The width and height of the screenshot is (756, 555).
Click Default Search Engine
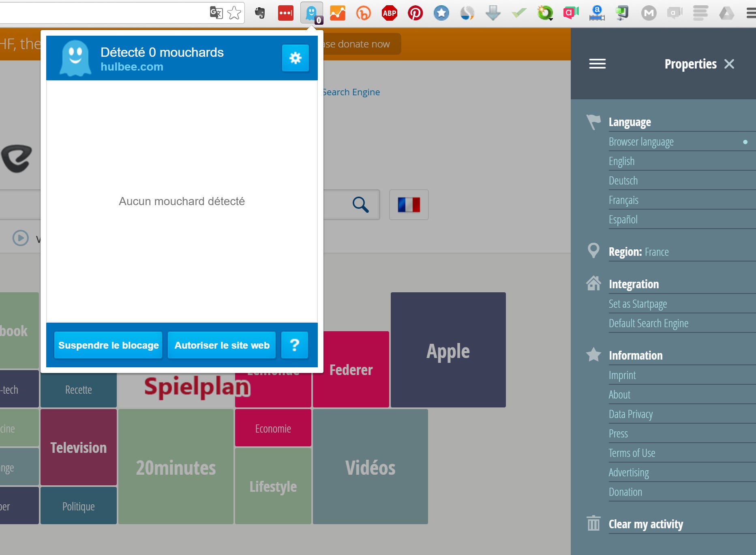pyautogui.click(x=682, y=324)
